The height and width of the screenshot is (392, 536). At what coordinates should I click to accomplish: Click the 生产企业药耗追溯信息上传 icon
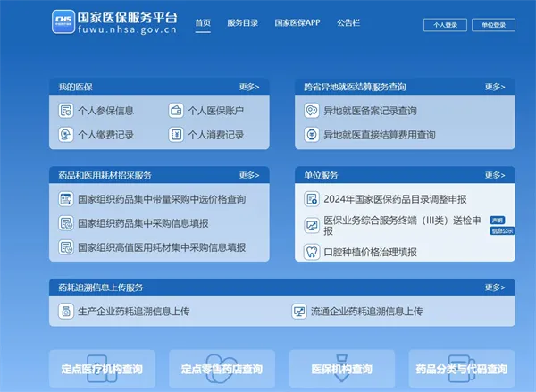(65, 312)
